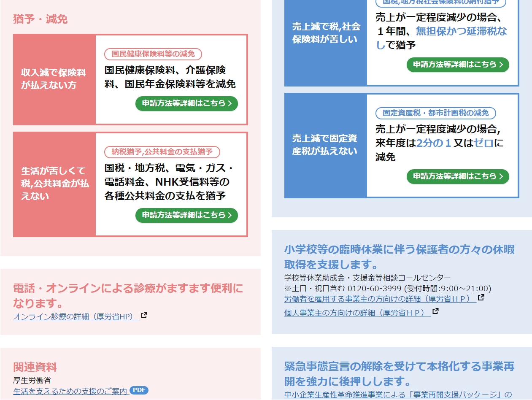This screenshot has height=400, width=532.
Task: Click the PDF badge icon
Action: click(139, 390)
